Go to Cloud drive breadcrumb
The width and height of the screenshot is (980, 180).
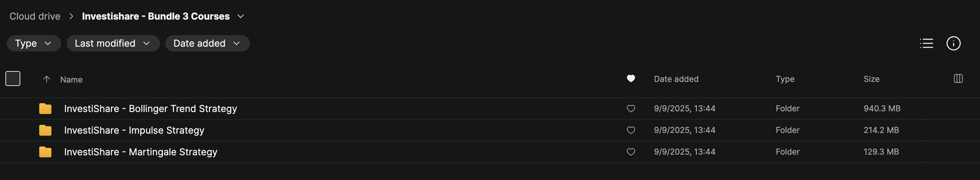[x=35, y=16]
